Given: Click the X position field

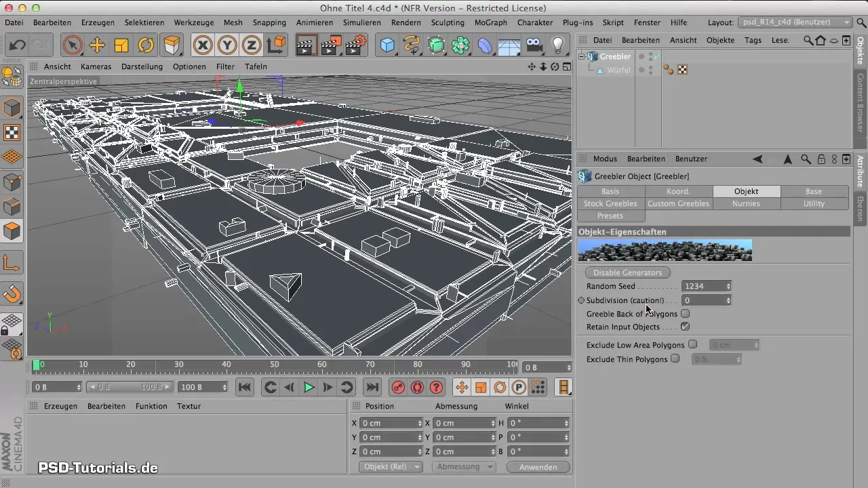Looking at the screenshot, I should tap(388, 423).
